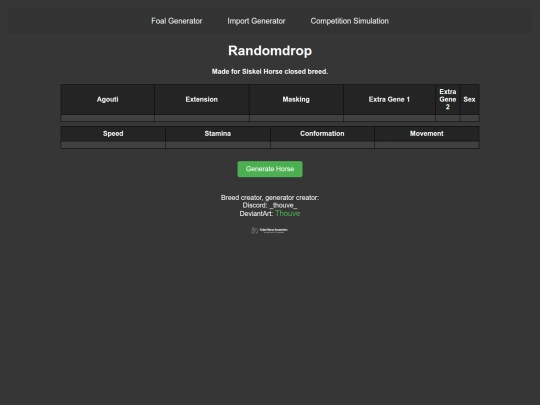Open the Foal Generator page
Viewport: 540px width, 405px height.
177,21
